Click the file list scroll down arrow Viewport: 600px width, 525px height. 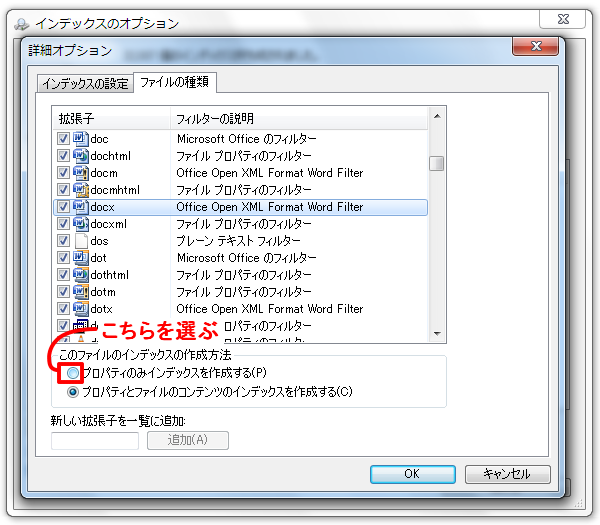437,334
